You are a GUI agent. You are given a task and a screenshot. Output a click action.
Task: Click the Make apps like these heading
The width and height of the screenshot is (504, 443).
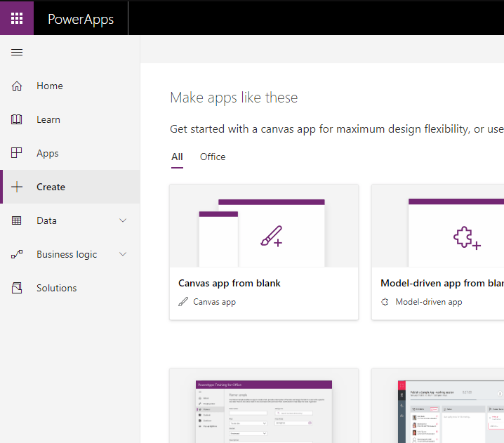(234, 98)
